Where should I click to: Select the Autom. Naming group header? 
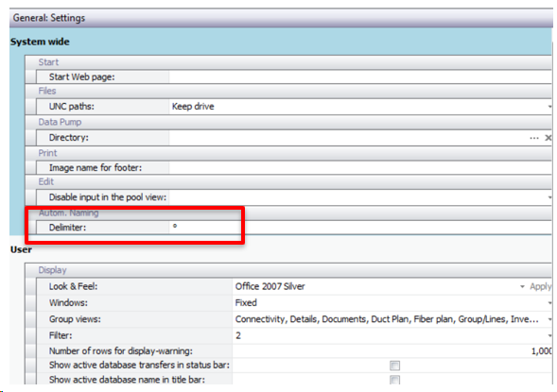click(x=68, y=213)
